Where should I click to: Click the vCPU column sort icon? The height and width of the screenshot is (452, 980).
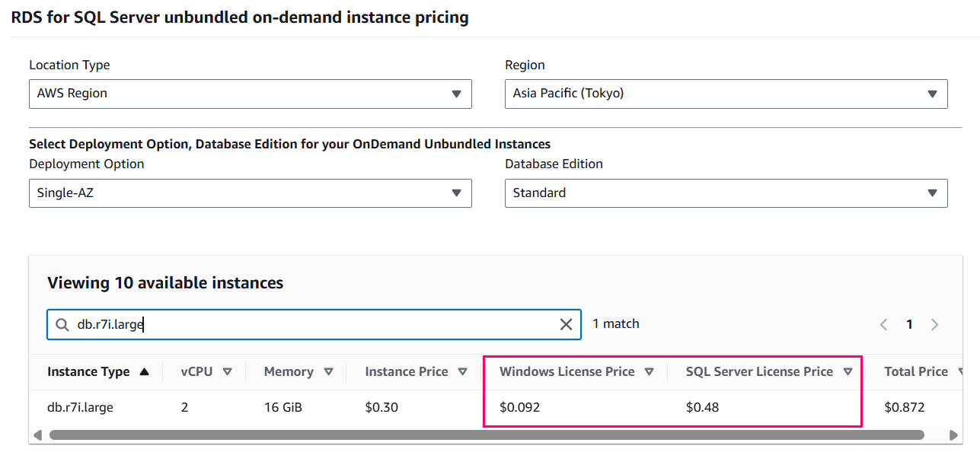coord(227,371)
